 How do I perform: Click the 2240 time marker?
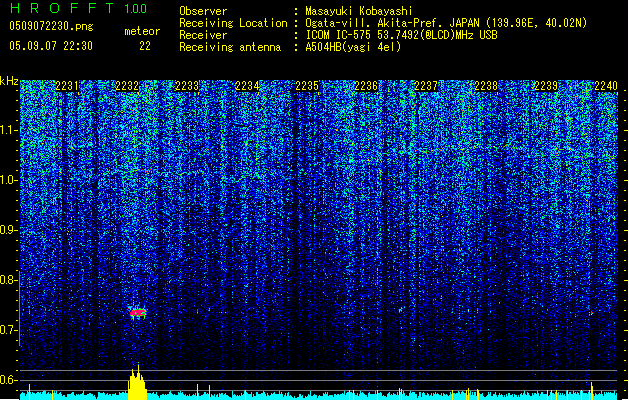[606, 86]
